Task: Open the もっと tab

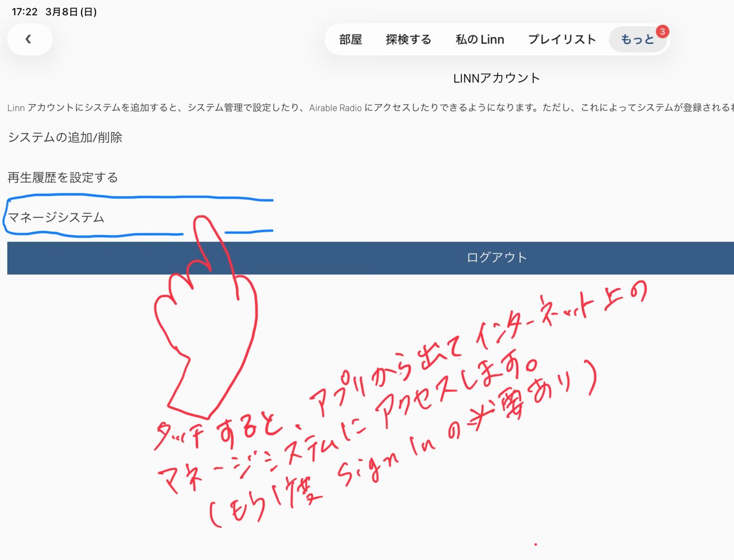Action: pos(637,40)
